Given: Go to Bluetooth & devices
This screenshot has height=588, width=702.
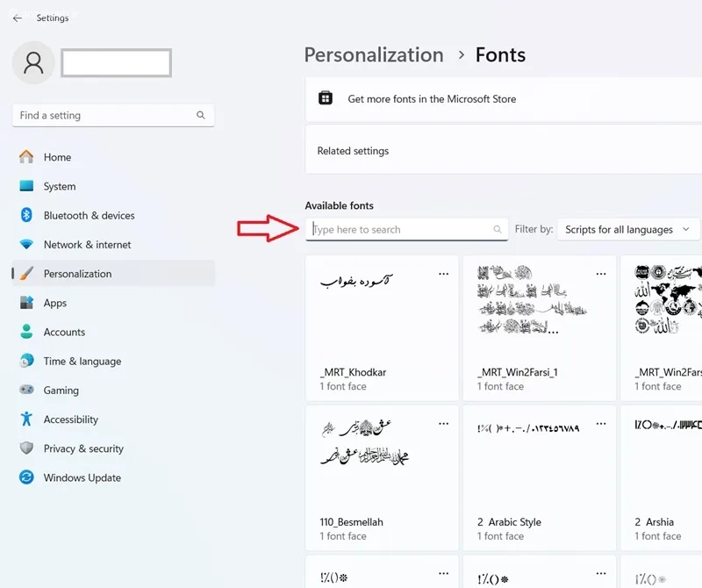Looking at the screenshot, I should (113, 215).
